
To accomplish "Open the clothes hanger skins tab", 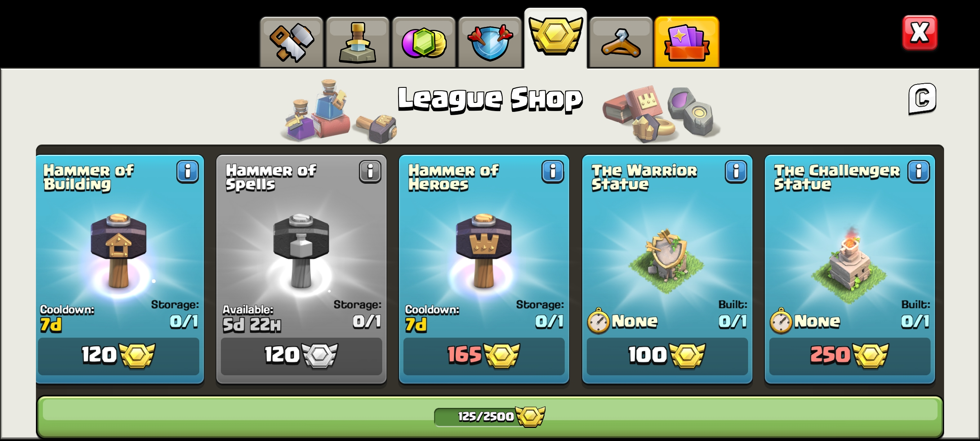I will [x=621, y=42].
